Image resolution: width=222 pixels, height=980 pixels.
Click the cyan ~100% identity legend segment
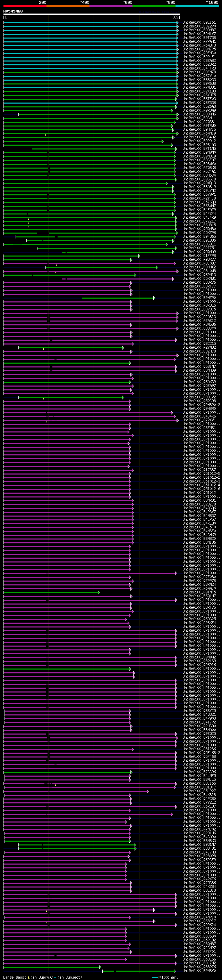pos(197,6)
